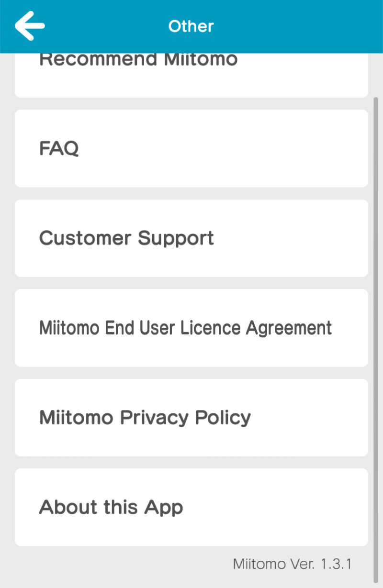Screen dimensions: 383x588
Task: Click the word Recommend at the list top
Action: pos(98,60)
